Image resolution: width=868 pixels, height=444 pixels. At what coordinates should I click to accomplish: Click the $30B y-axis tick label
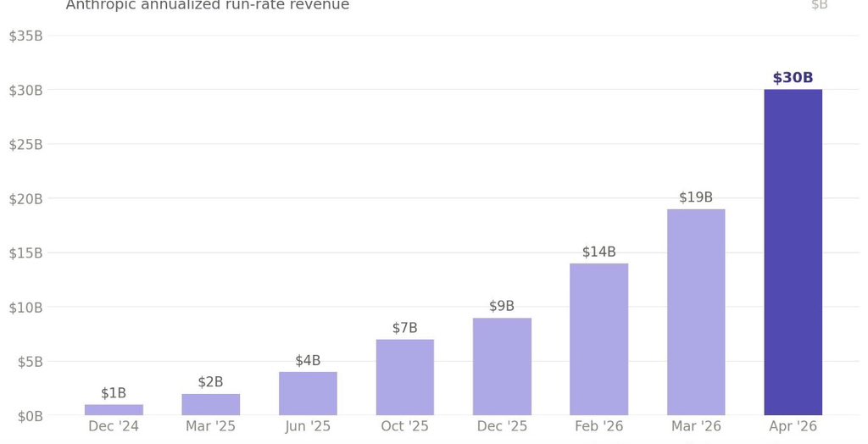click(26, 90)
